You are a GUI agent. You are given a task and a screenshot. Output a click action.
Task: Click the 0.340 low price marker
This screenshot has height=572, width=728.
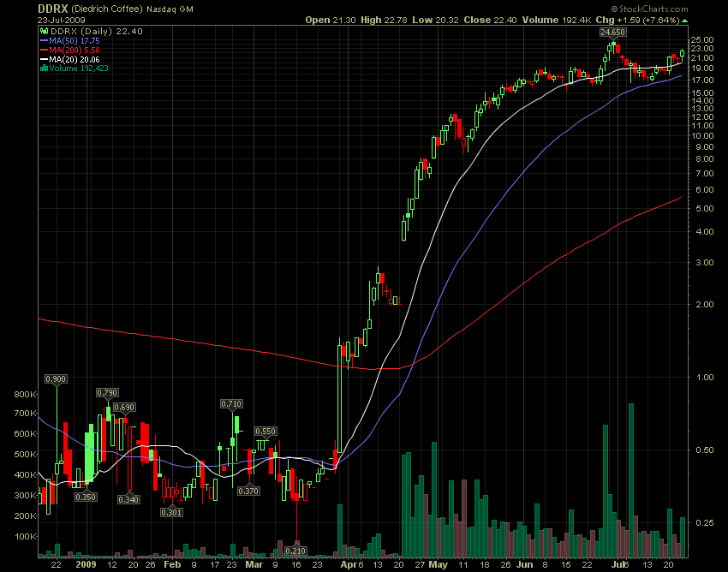coord(128,499)
